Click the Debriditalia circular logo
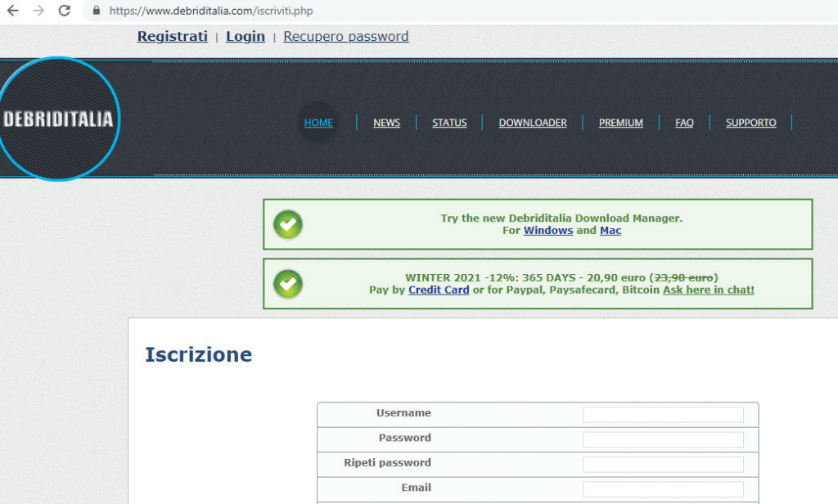 [58, 119]
